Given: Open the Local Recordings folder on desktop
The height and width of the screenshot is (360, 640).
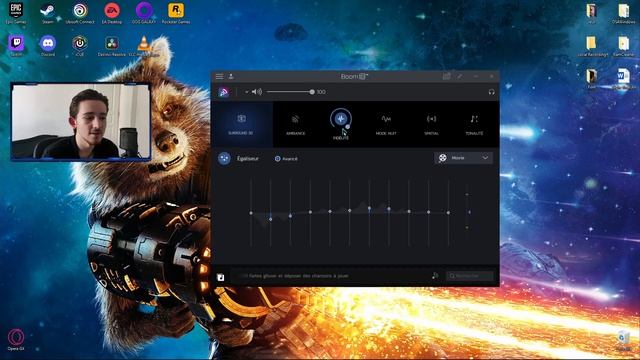Looking at the screenshot, I should [x=592, y=45].
